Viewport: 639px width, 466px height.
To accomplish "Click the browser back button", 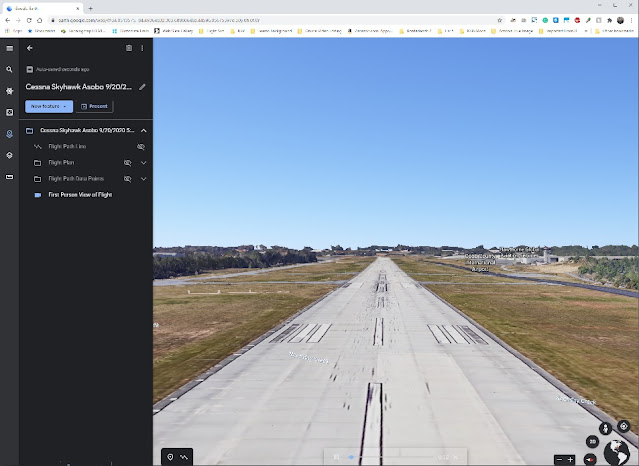I will [x=8, y=20].
